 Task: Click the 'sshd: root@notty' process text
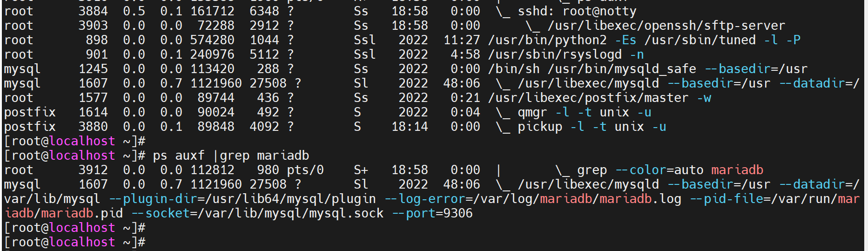coord(577,11)
